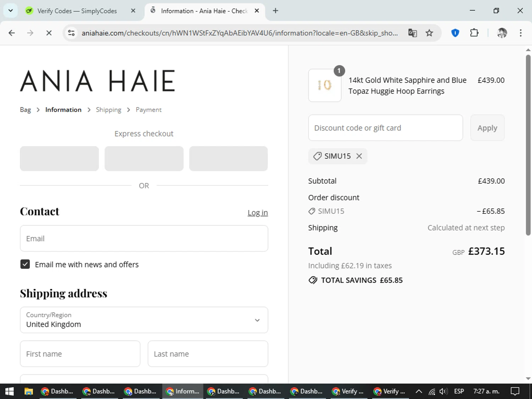Image resolution: width=532 pixels, height=399 pixels.
Task: Open the Extensions puzzle icon
Action: 474,33
